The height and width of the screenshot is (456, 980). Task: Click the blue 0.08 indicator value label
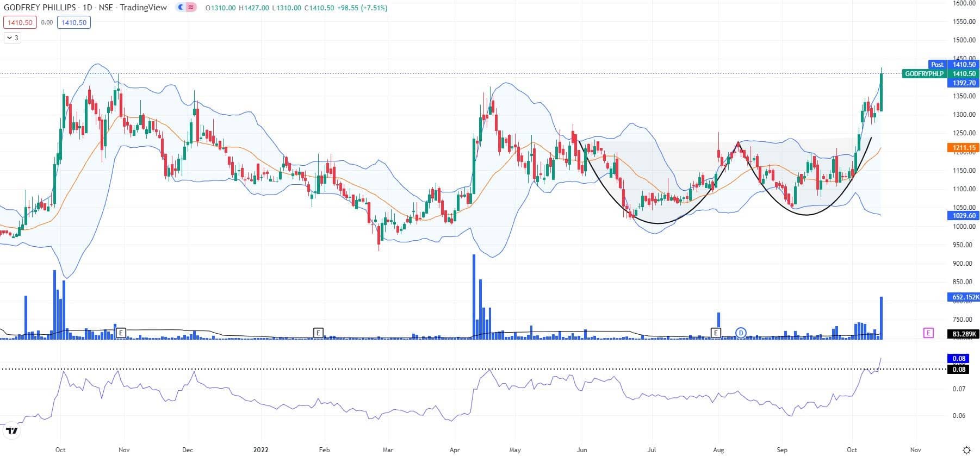pyautogui.click(x=959, y=358)
